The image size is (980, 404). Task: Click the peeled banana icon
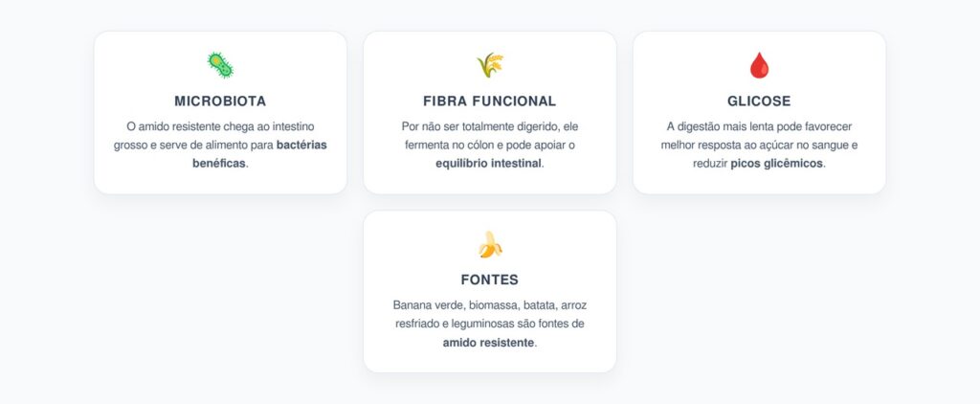pos(489,245)
